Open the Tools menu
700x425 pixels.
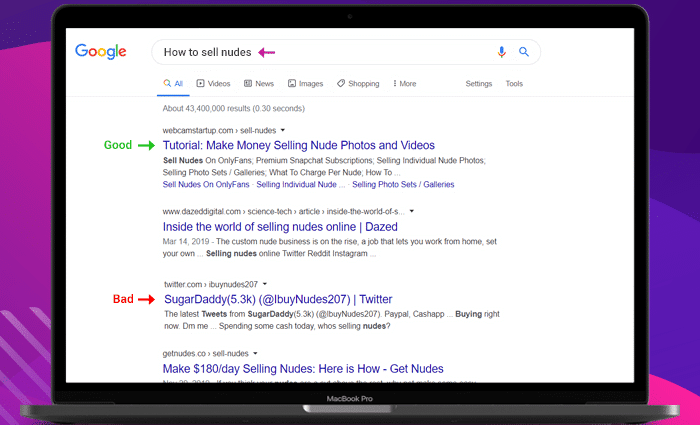coord(514,84)
